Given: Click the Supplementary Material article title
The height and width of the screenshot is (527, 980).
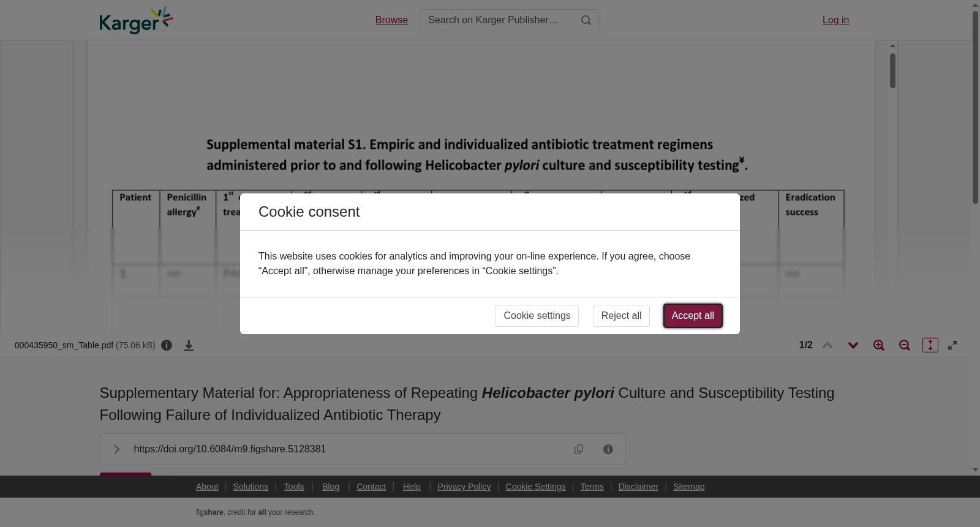Looking at the screenshot, I should (467, 404).
